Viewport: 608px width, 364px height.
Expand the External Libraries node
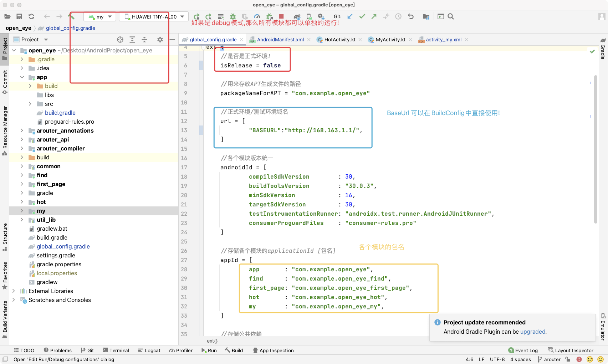tap(14, 291)
